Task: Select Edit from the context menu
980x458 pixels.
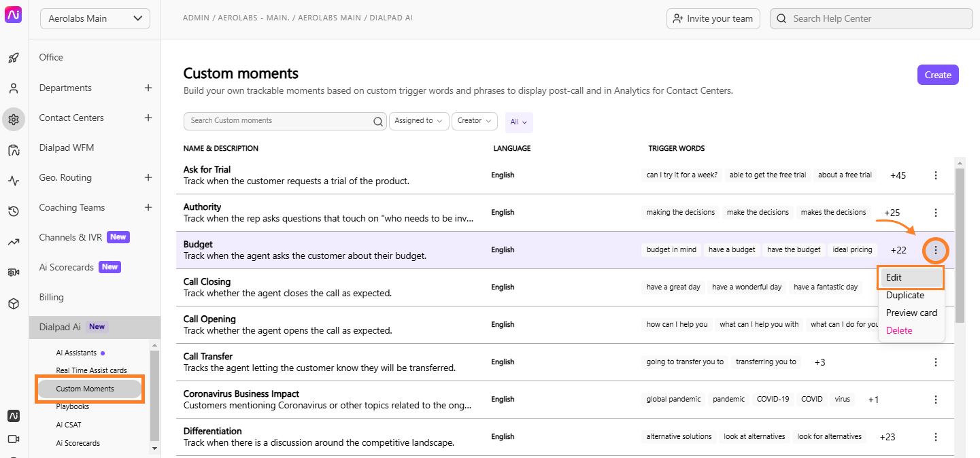Action: (x=911, y=277)
